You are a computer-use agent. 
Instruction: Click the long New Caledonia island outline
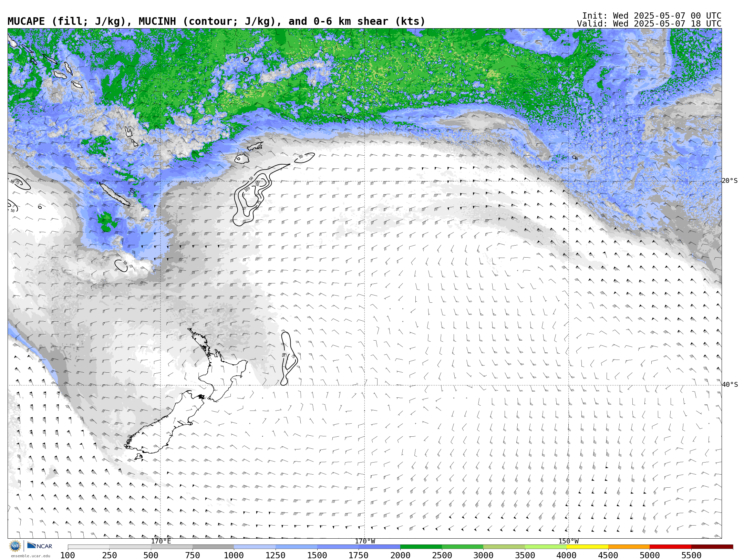[x=115, y=194]
